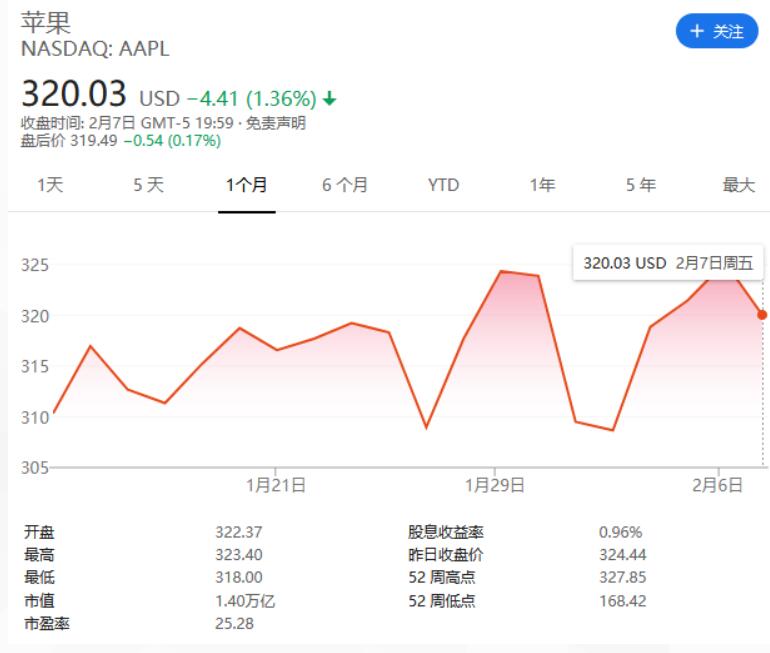This screenshot has height=653, width=770.
Task: Click the 市盈率 value 25.28
Action: 234,624
